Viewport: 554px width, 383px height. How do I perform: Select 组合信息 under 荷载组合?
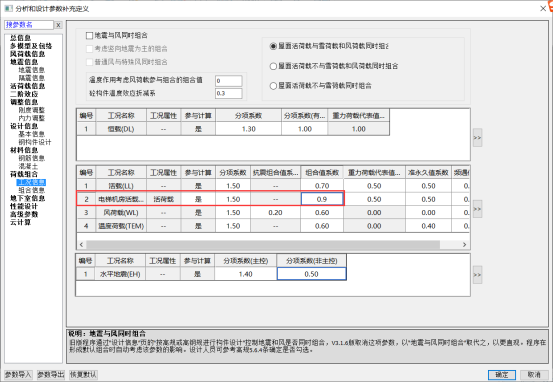click(31, 190)
